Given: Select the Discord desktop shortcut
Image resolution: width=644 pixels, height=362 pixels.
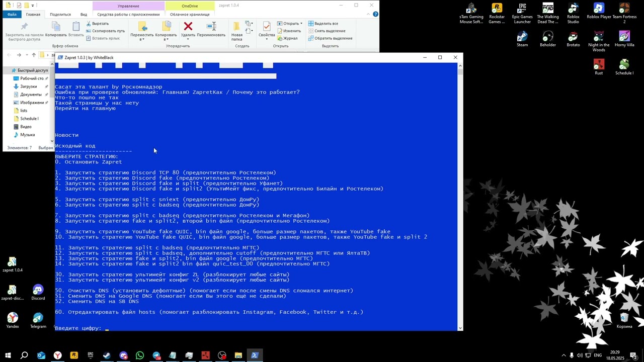Looking at the screenshot, I should pyautogui.click(x=38, y=293).
